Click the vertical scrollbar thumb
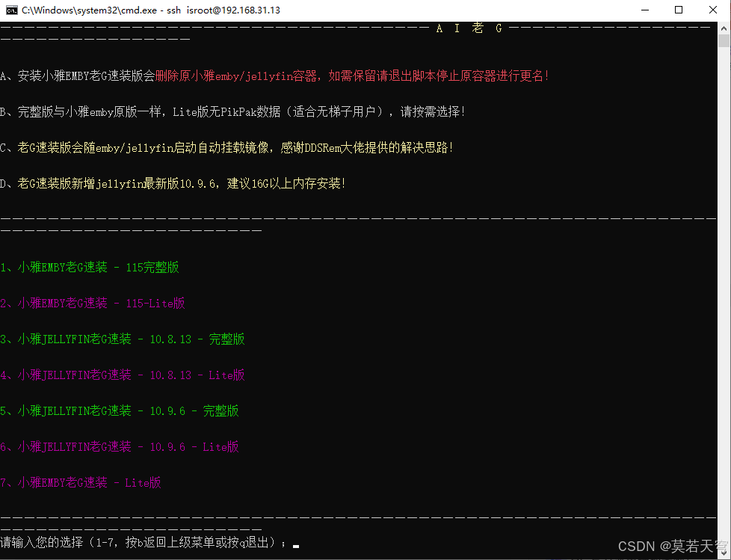This screenshot has width=731, height=560. pos(724,41)
